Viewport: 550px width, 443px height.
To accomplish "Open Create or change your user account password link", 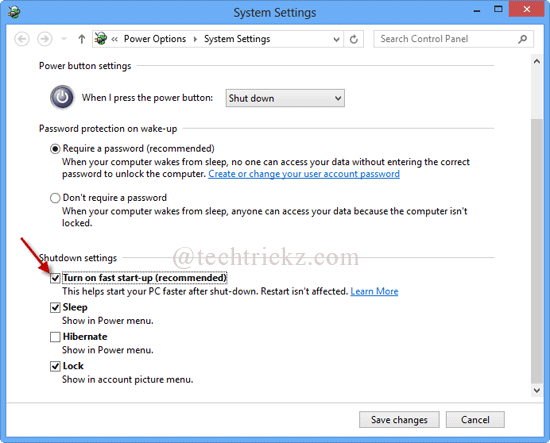I will pos(304,174).
